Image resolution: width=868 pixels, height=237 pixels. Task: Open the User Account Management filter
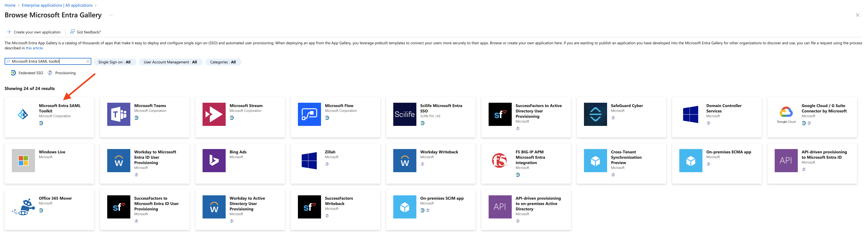170,62
